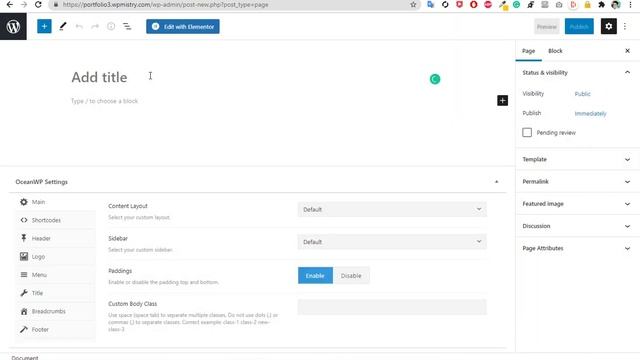Open the browser profile avatar
Screen dimensions: 640x360
click(616, 4)
